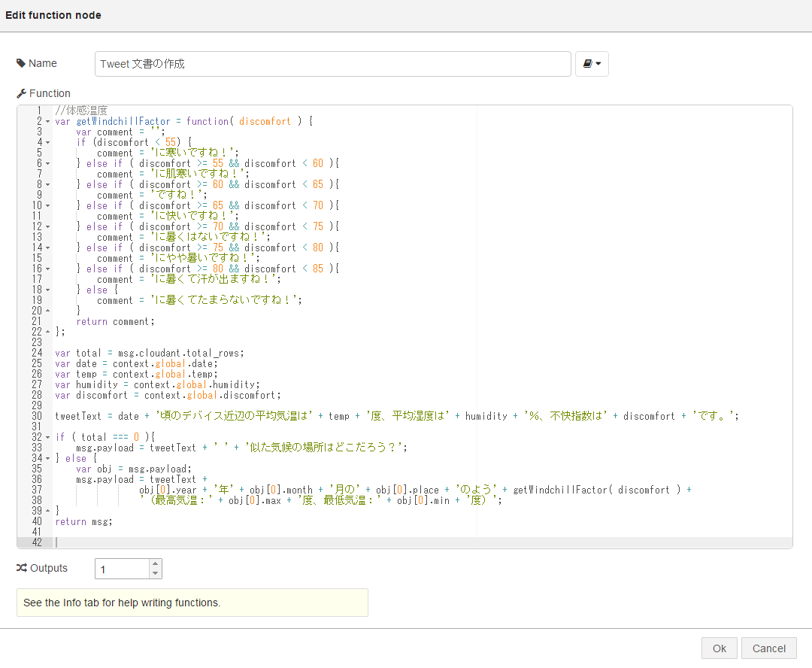The width and height of the screenshot is (812, 668).
Task: Click 'var date' on line 25
Action: [76, 364]
